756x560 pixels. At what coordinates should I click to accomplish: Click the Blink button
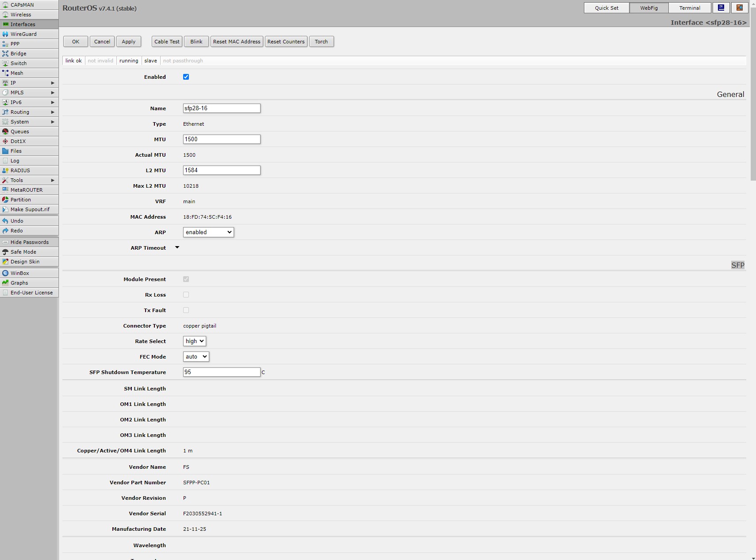point(196,42)
